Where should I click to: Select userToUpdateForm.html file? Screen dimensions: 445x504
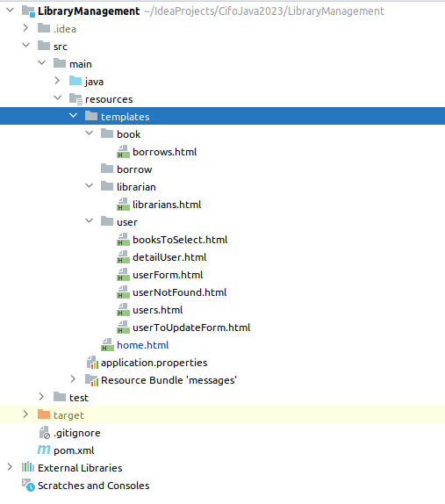tap(191, 328)
